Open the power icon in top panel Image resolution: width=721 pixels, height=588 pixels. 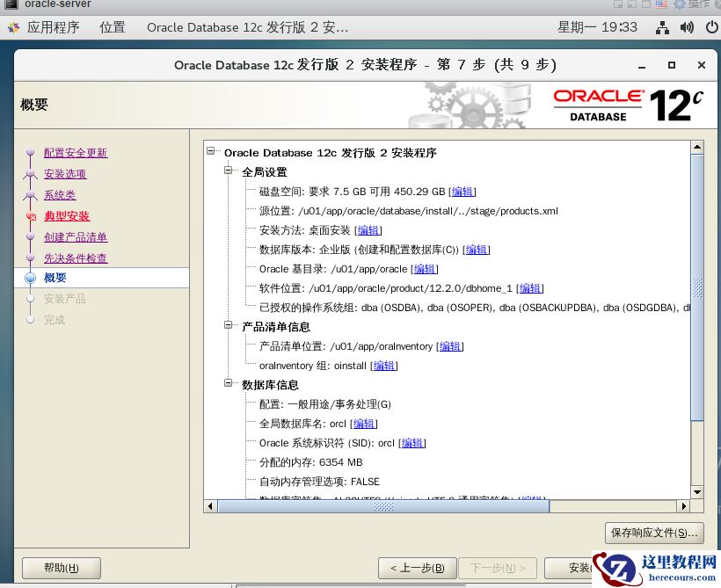(711, 27)
